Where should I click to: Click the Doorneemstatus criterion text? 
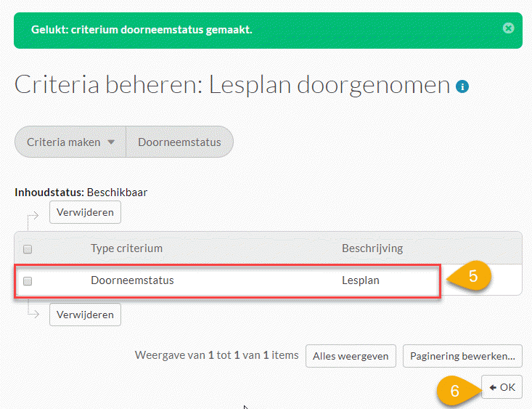pyautogui.click(x=132, y=280)
